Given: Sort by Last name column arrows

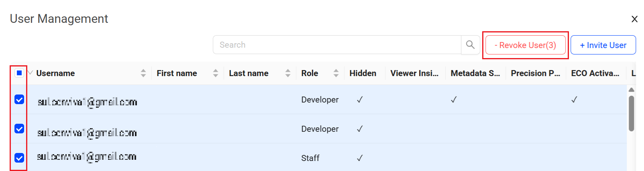Looking at the screenshot, I should pyautogui.click(x=288, y=73).
